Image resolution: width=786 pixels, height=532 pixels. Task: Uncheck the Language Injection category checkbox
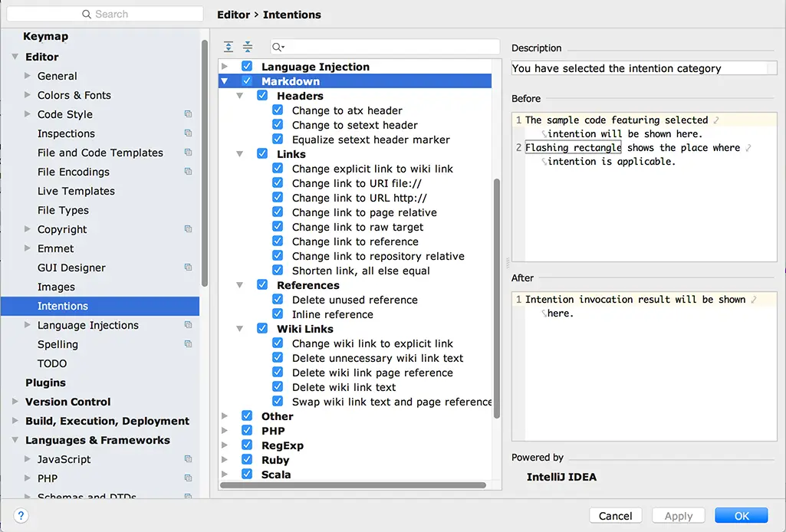coord(247,66)
